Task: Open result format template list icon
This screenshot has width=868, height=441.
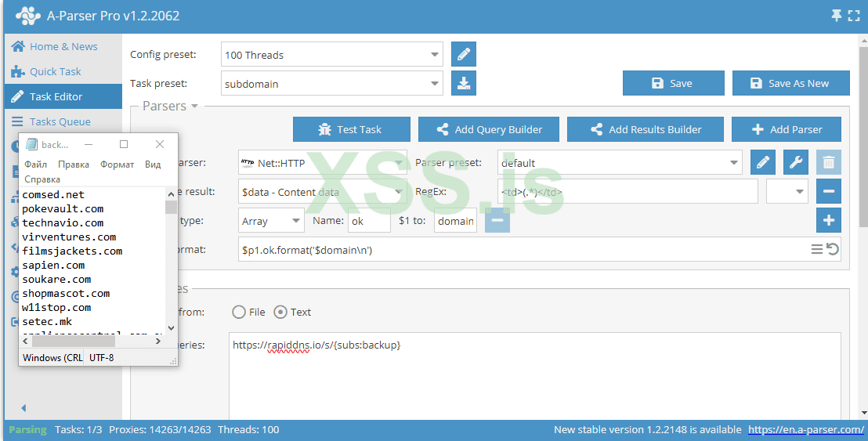Action: click(x=817, y=250)
